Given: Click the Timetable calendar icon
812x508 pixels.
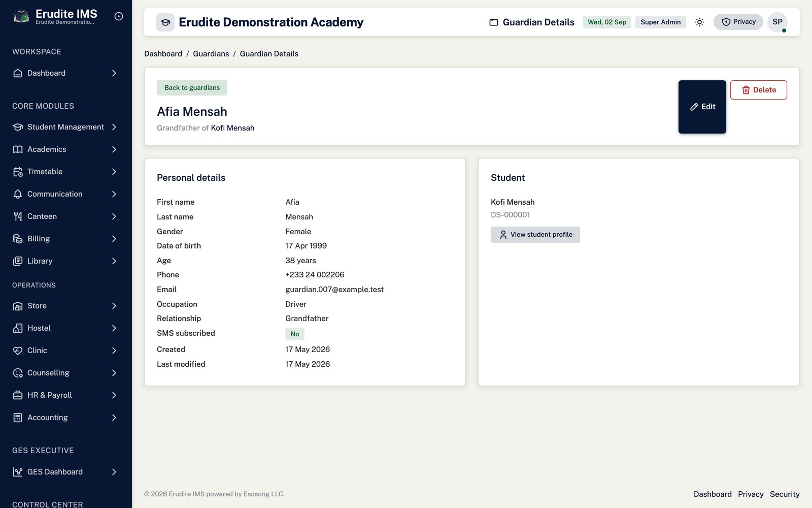Looking at the screenshot, I should click(18, 172).
